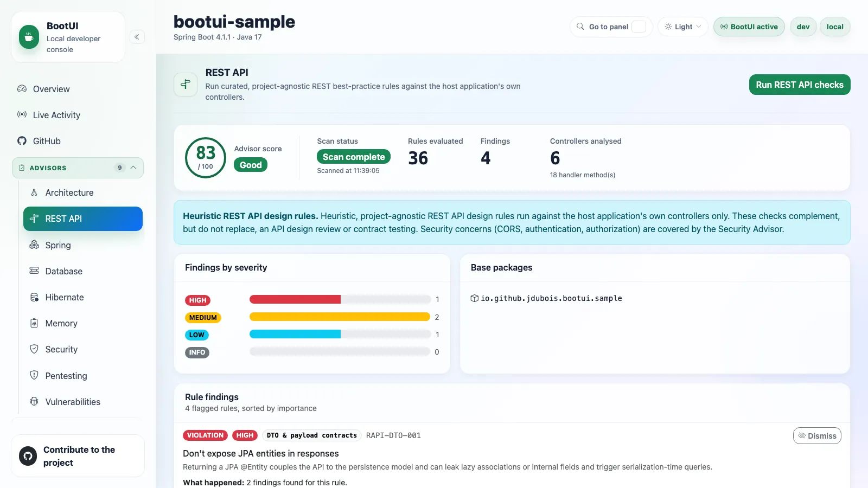Select the Spring advisor
868x488 pixels.
83,245
